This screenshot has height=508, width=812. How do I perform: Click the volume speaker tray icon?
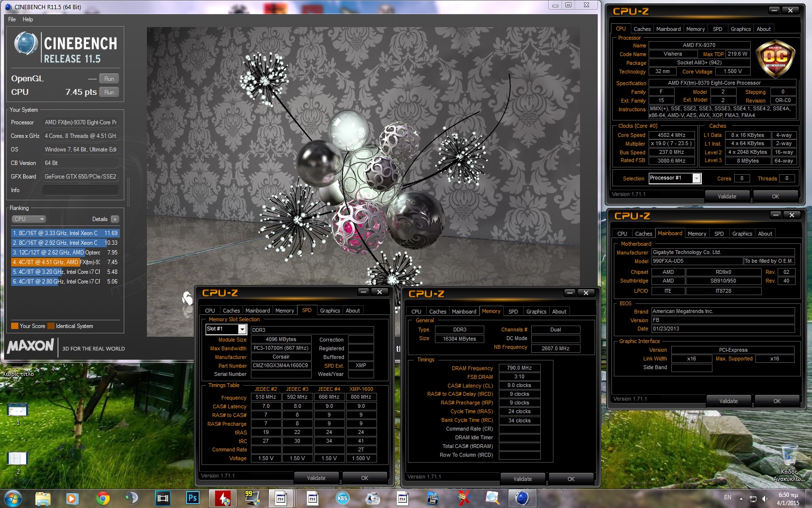(x=765, y=498)
